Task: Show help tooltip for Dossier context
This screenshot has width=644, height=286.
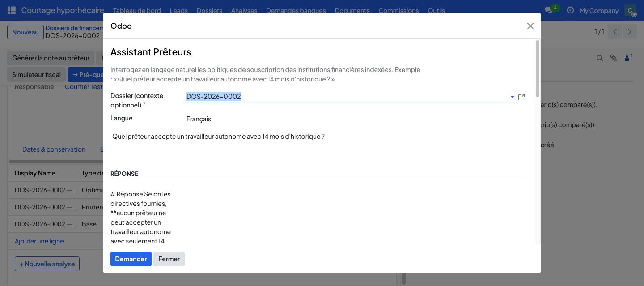Action: click(144, 103)
